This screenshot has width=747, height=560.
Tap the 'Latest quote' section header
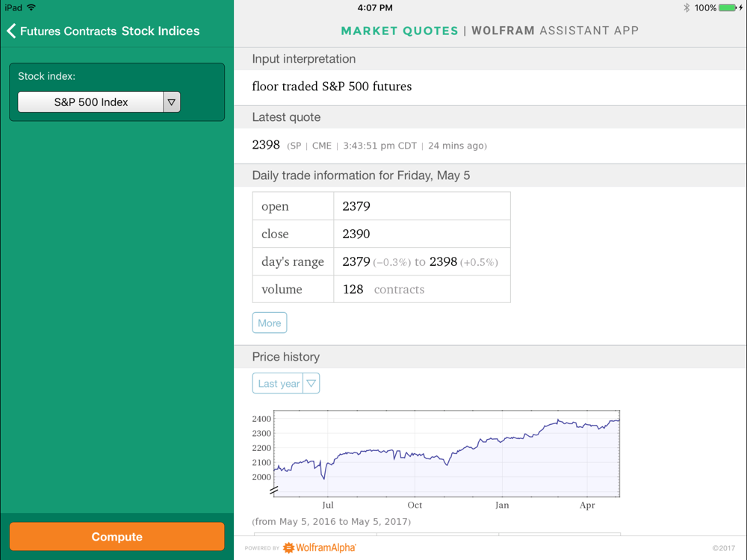tap(286, 117)
